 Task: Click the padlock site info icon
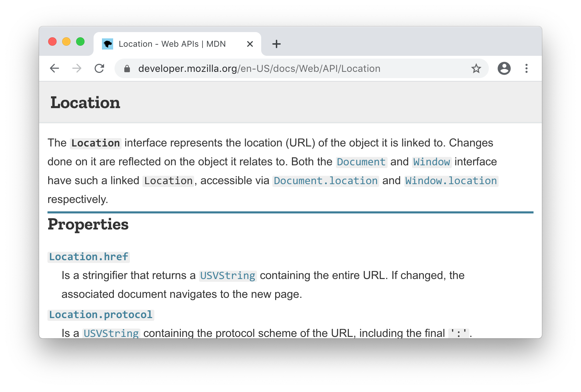click(x=127, y=69)
